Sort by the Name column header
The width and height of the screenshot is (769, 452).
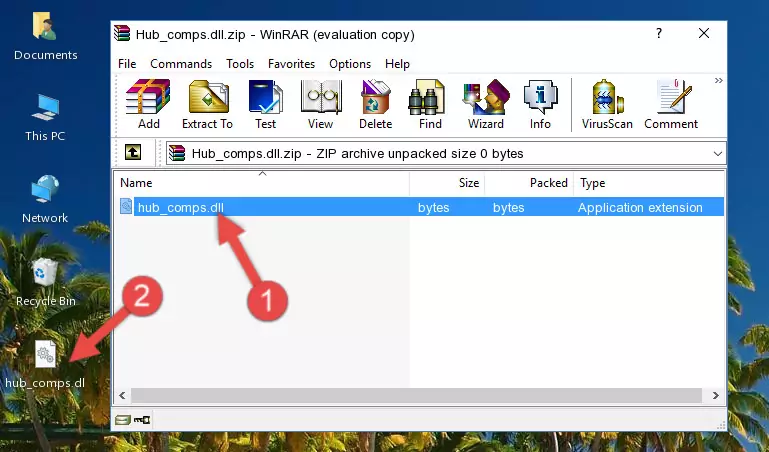coord(262,183)
